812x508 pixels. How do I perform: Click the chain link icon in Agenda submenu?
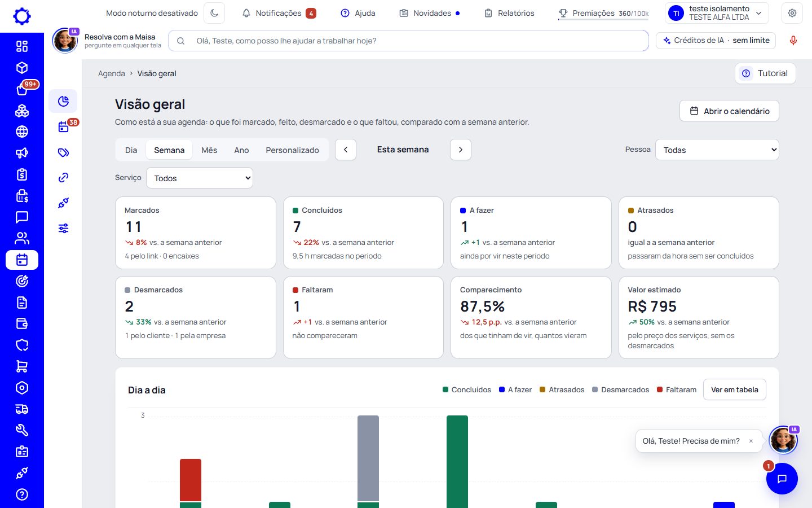63,178
